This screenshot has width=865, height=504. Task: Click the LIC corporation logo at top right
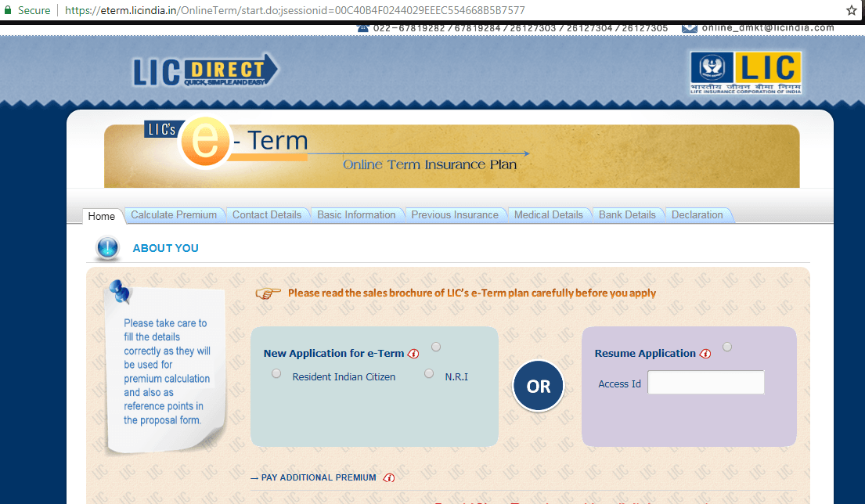tap(745, 72)
